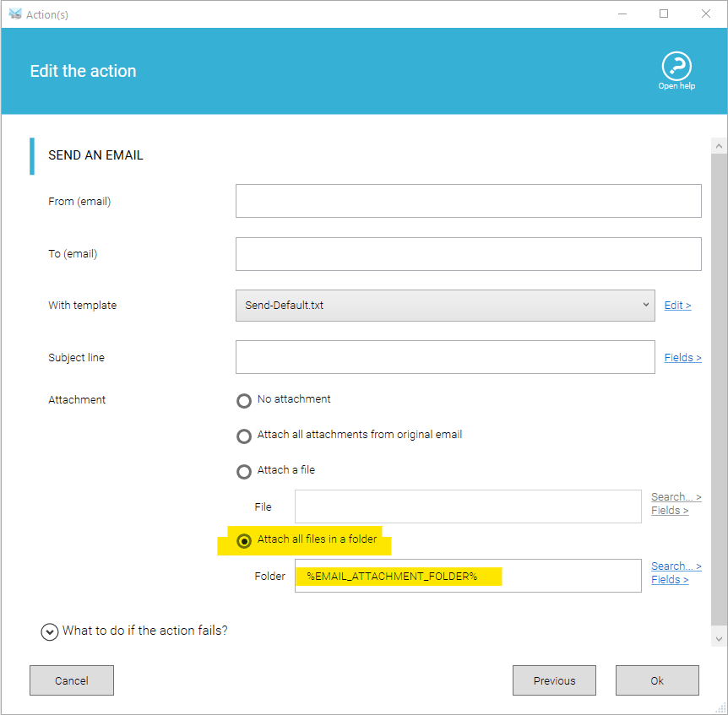This screenshot has width=728, height=715.
Task: Open help via the question mark icon
Action: 676,66
